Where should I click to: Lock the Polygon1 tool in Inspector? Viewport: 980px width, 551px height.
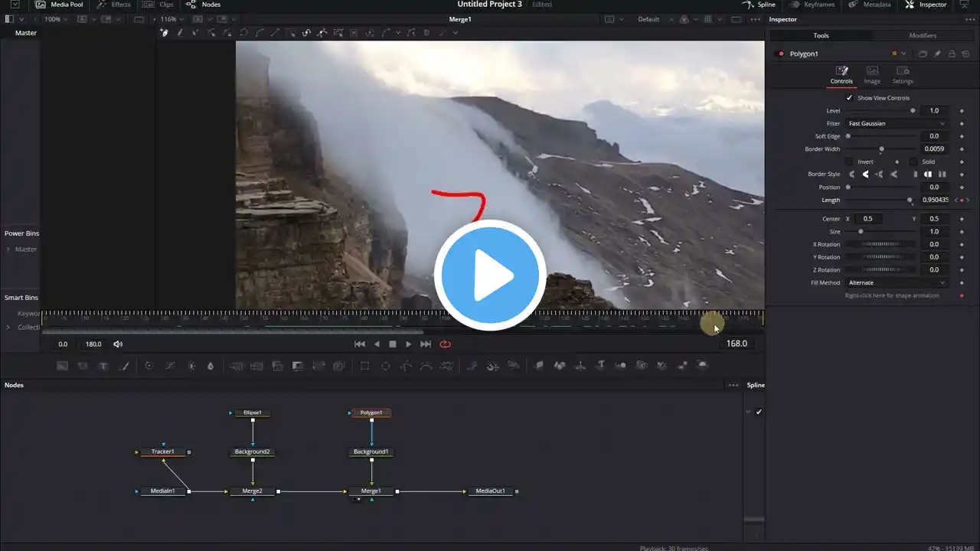click(x=952, y=54)
